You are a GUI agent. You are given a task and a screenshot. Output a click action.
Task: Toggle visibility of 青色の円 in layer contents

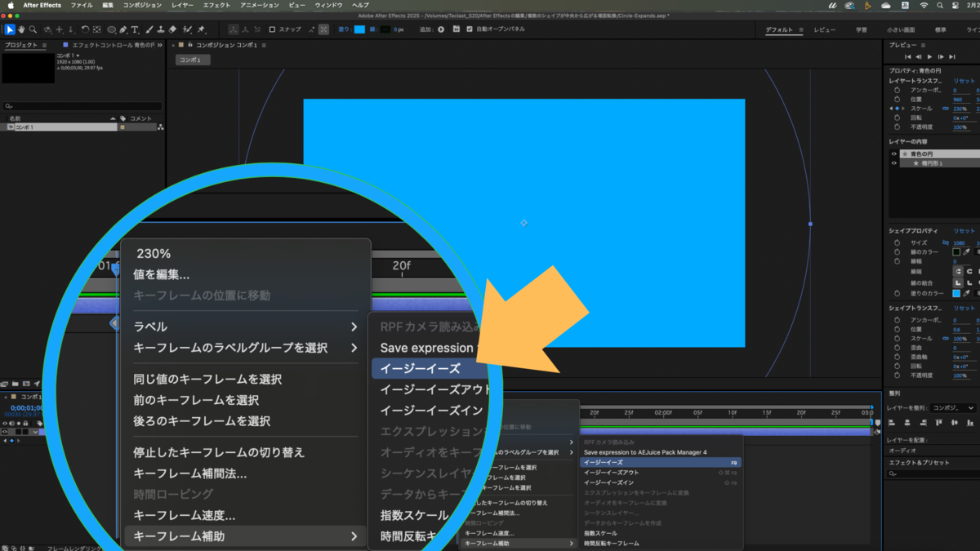coord(893,154)
